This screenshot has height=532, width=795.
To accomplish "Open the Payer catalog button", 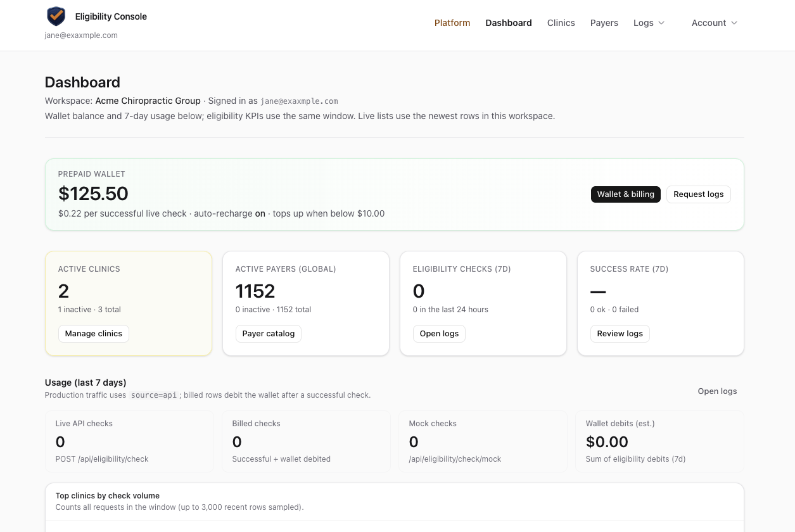I will [x=269, y=334].
